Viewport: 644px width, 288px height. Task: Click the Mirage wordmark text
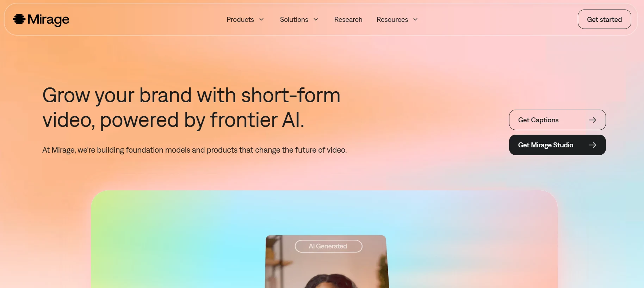coord(48,20)
